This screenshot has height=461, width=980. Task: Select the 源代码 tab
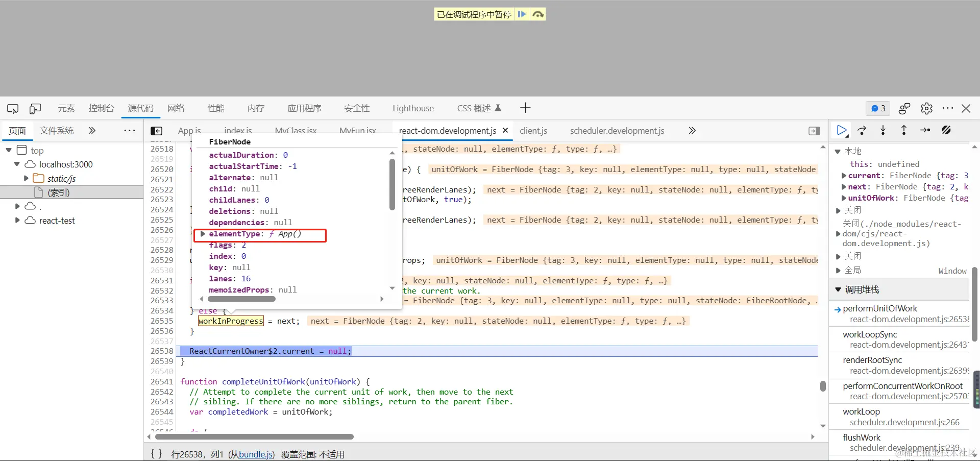140,108
